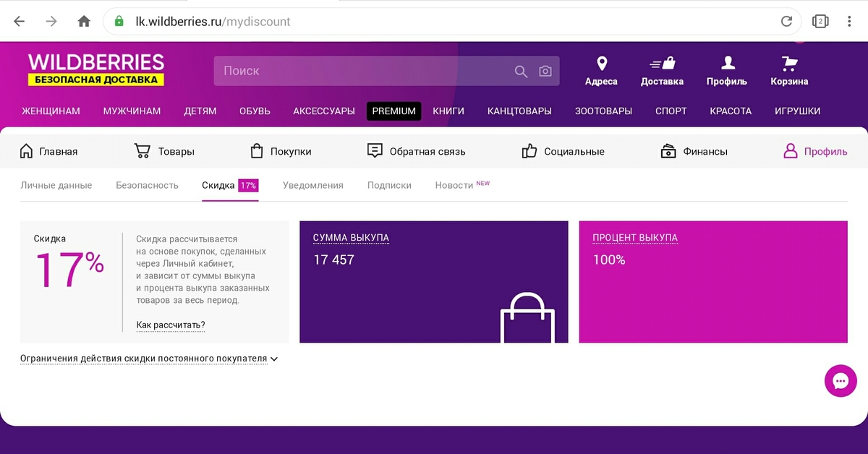Open photo search camera icon

(x=545, y=72)
